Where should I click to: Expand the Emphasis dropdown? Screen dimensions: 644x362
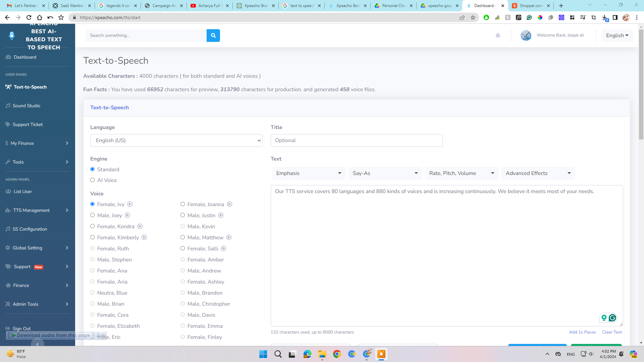pyautogui.click(x=308, y=173)
